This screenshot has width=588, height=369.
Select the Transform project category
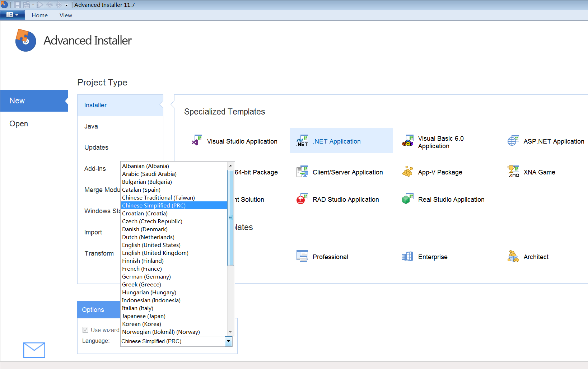point(99,253)
